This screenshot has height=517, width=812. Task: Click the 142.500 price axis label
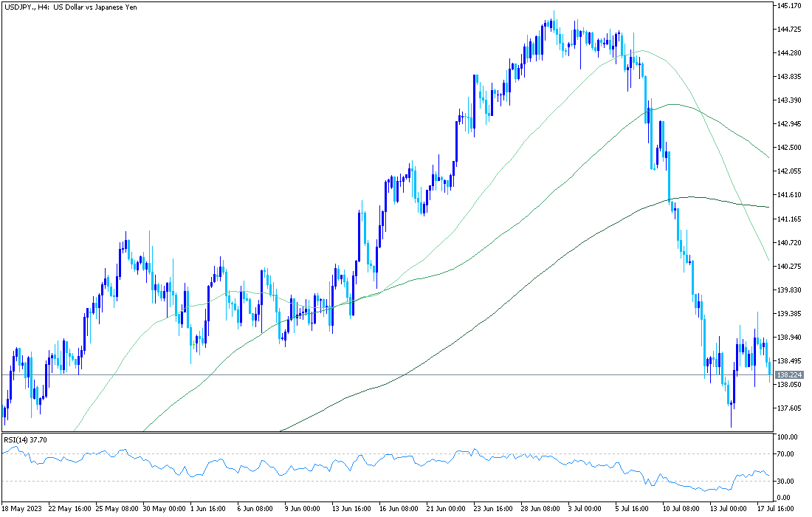(x=790, y=148)
